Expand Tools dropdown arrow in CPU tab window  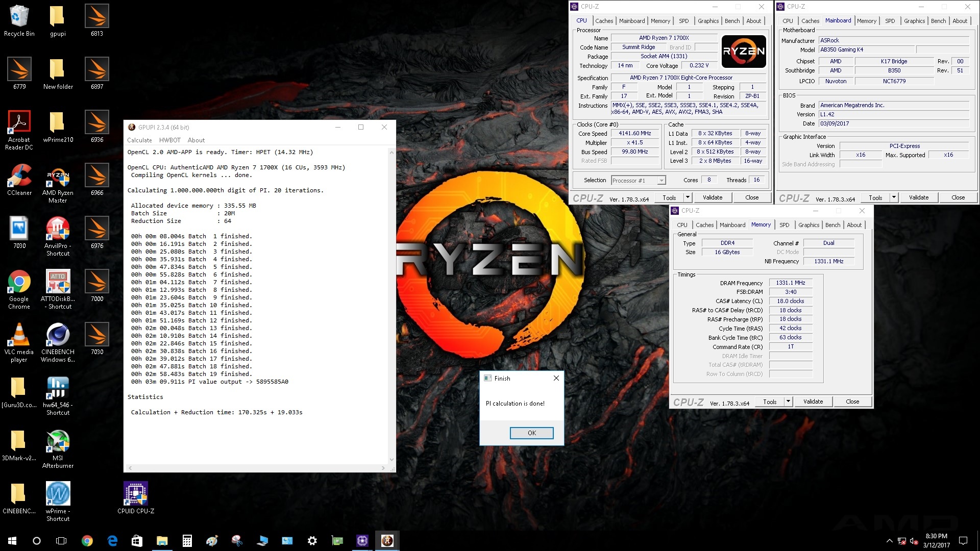[x=688, y=197]
